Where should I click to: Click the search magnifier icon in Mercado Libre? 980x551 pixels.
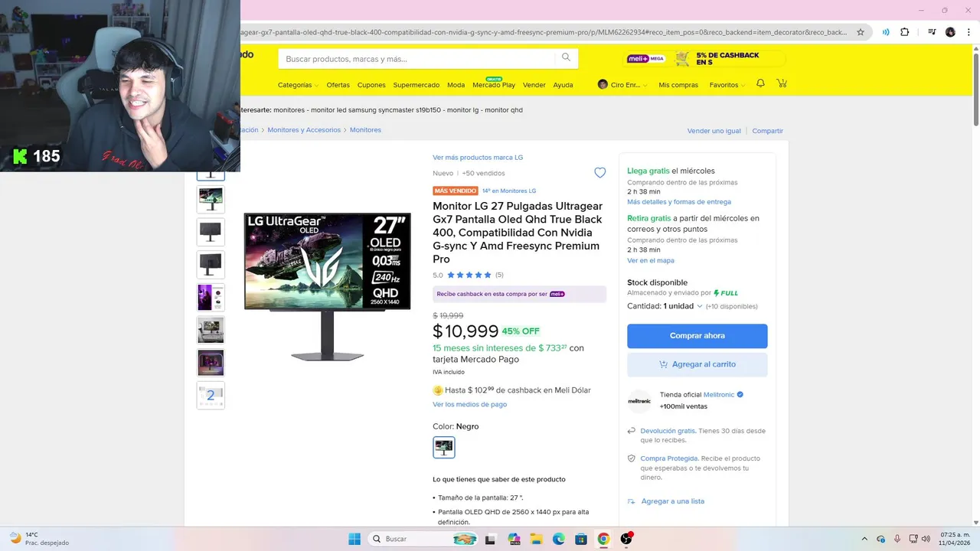point(566,58)
